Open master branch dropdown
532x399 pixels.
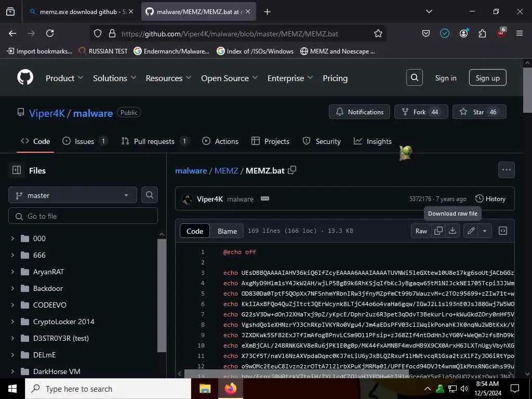73,195
